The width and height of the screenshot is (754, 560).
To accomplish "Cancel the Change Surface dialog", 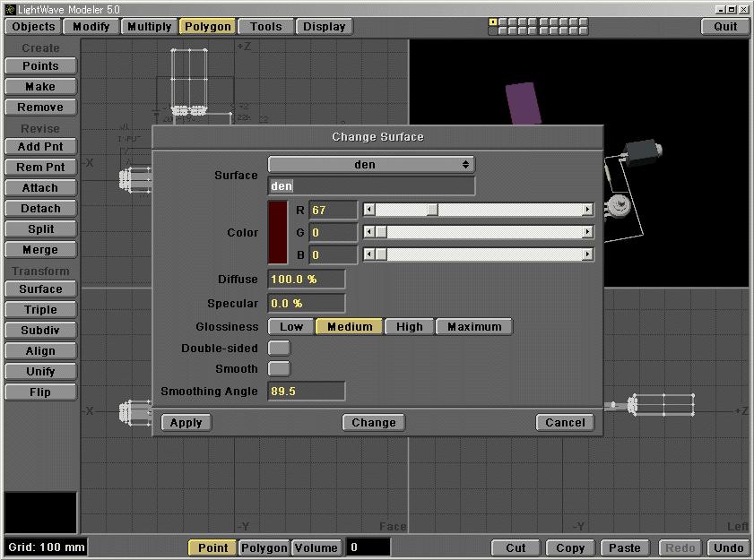I will tap(565, 423).
